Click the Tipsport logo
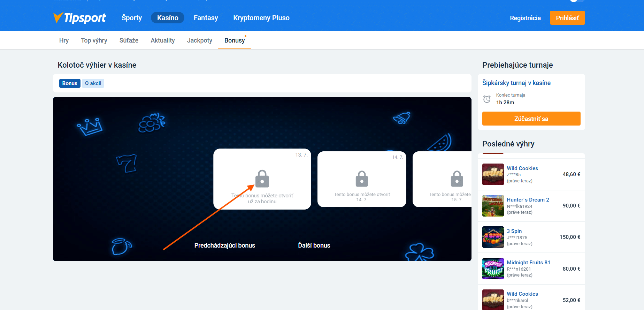644x310 pixels. (79, 17)
